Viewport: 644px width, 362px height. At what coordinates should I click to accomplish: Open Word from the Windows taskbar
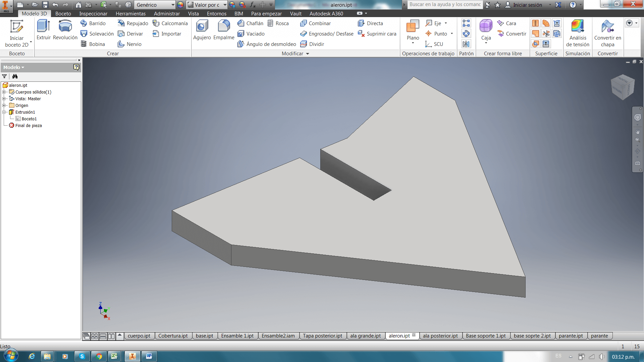tap(149, 356)
